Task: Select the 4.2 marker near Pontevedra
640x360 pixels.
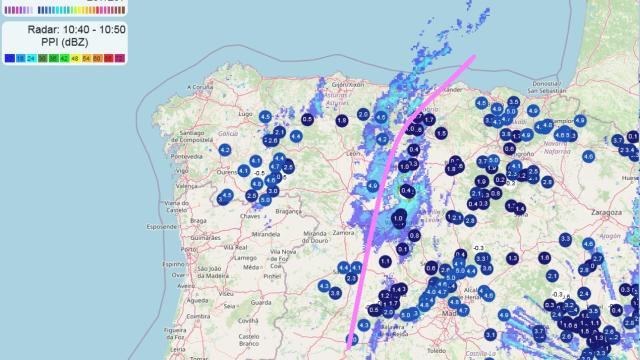Action: pyautogui.click(x=225, y=150)
